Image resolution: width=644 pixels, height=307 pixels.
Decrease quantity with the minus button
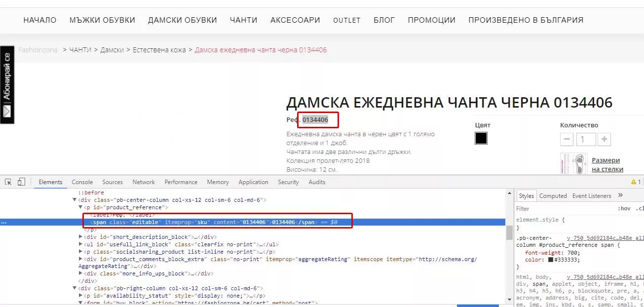click(x=567, y=139)
